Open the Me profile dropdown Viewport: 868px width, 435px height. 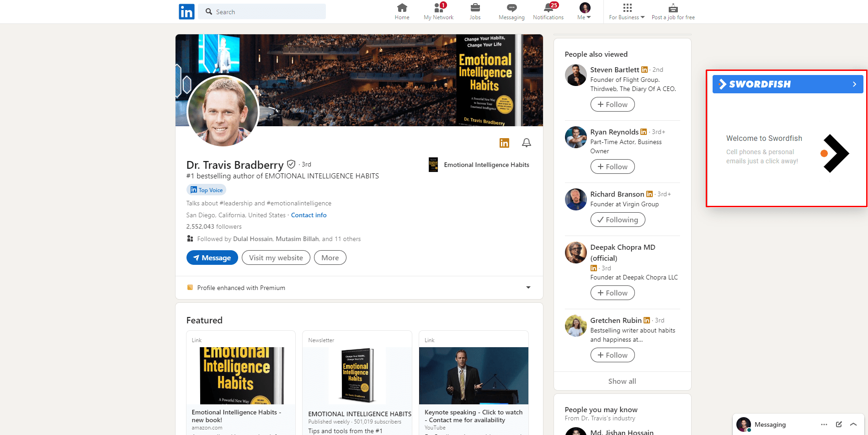584,11
